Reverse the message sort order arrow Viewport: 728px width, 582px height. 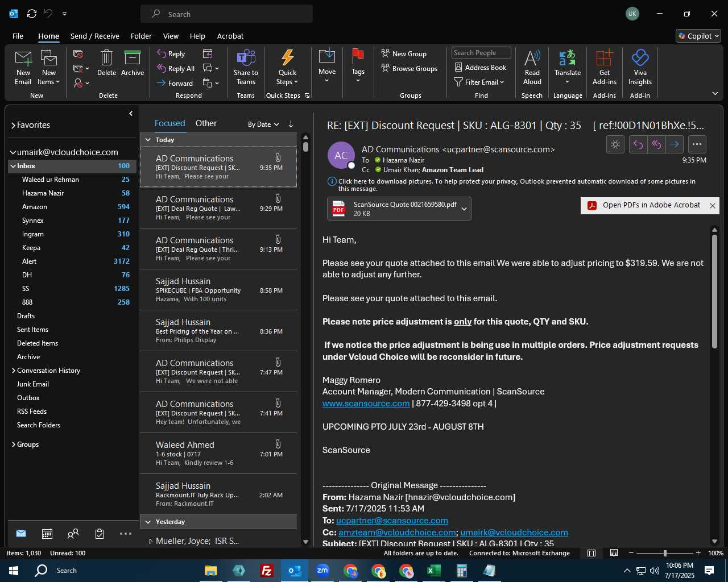point(291,124)
